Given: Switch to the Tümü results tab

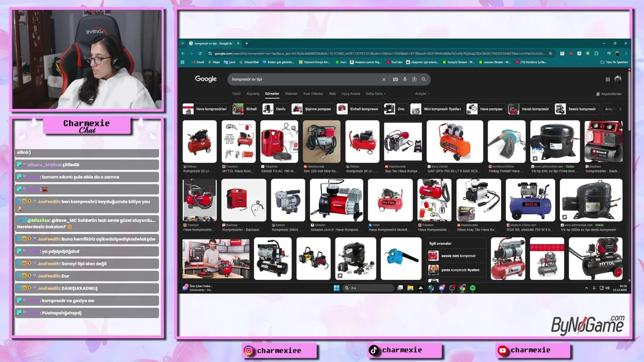Looking at the screenshot, I should [236, 94].
